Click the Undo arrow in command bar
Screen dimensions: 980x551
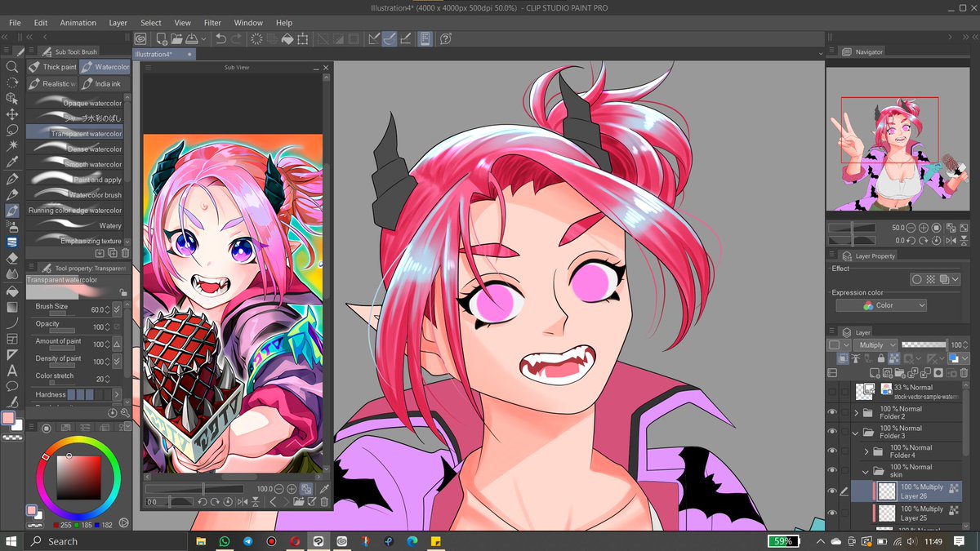220,38
